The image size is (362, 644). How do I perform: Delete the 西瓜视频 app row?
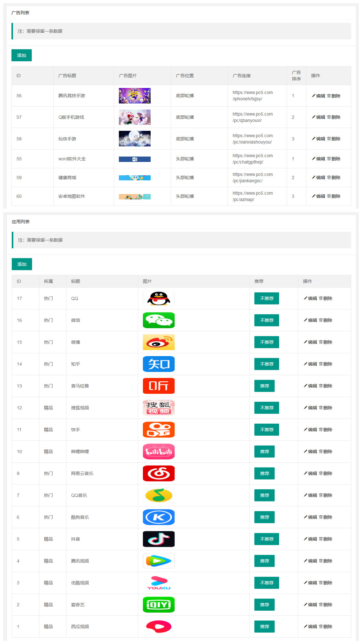pyautogui.click(x=326, y=627)
